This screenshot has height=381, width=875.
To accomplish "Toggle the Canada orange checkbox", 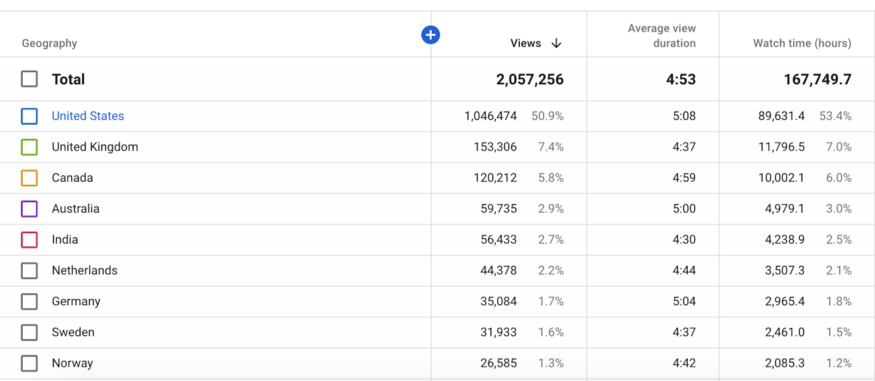I will [30, 178].
